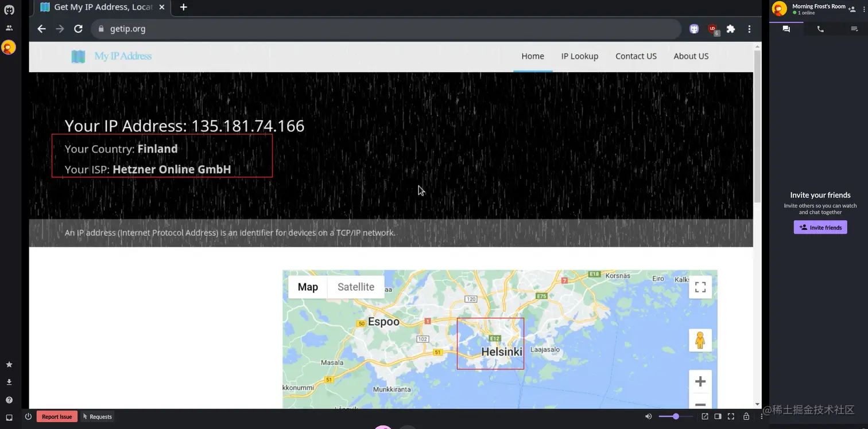Click the Requests button
The image size is (868, 429).
(97, 417)
